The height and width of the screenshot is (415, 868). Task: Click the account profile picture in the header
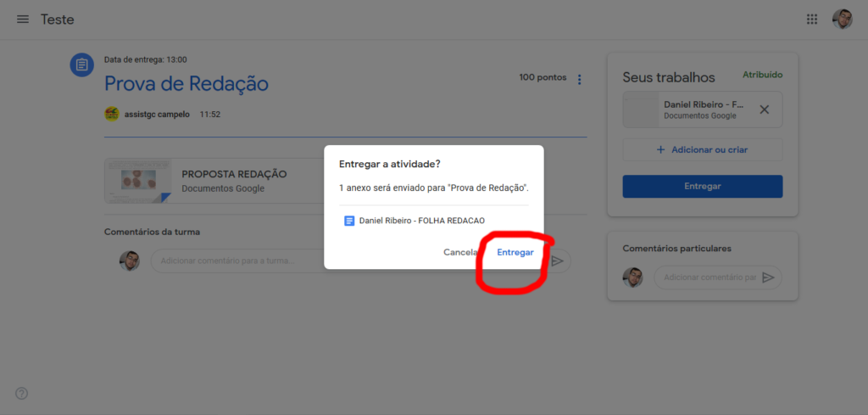[x=842, y=20]
